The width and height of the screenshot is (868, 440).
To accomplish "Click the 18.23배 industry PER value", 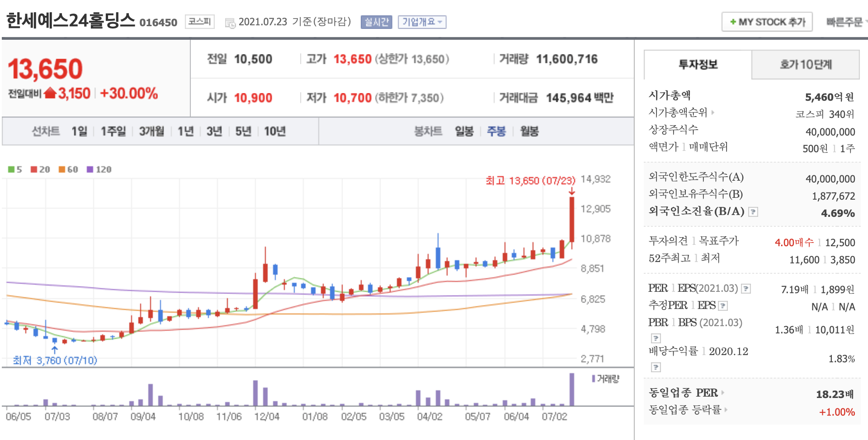I will (835, 394).
